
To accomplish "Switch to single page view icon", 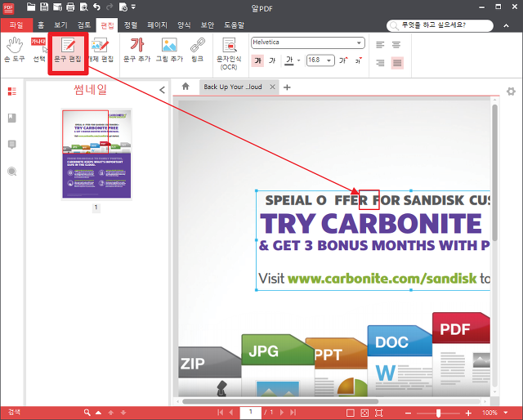I will coord(351,413).
